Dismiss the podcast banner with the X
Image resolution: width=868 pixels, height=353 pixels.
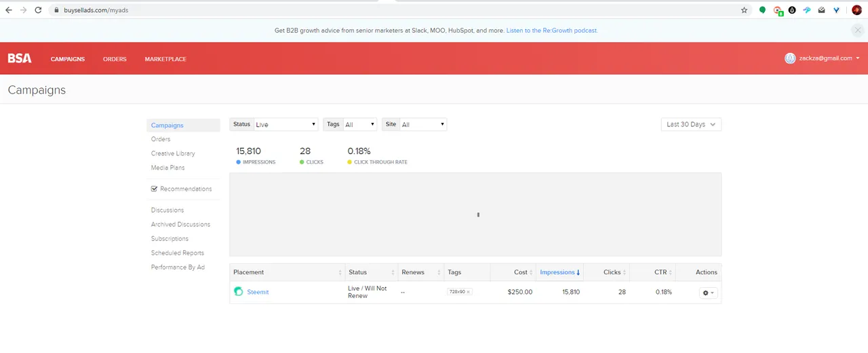(x=857, y=30)
